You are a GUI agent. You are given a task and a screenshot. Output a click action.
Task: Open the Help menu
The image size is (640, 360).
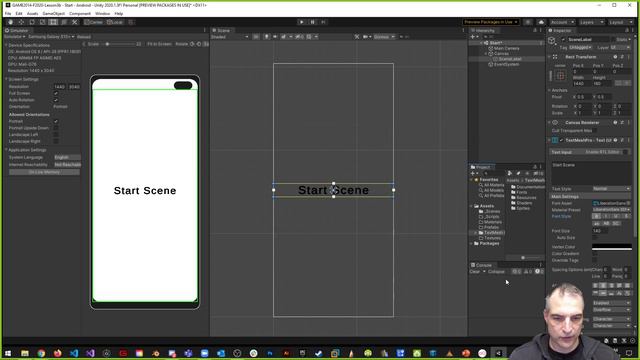point(119,13)
